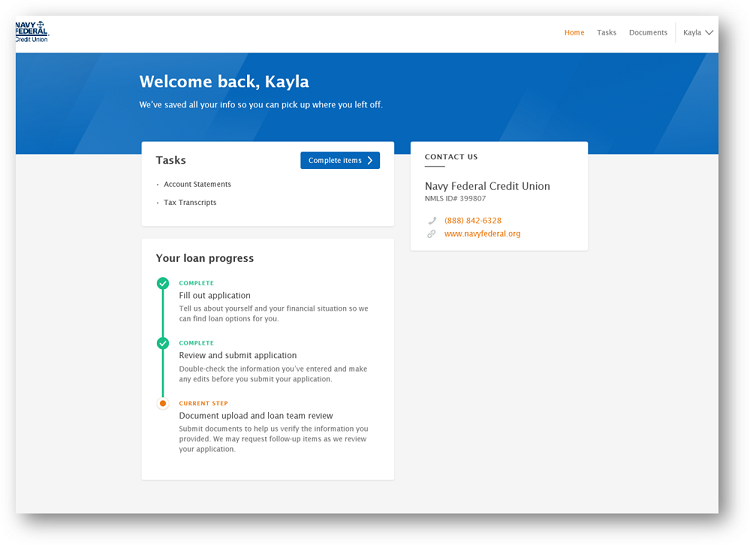Click the green checkmark for Review and submit

[x=163, y=344]
